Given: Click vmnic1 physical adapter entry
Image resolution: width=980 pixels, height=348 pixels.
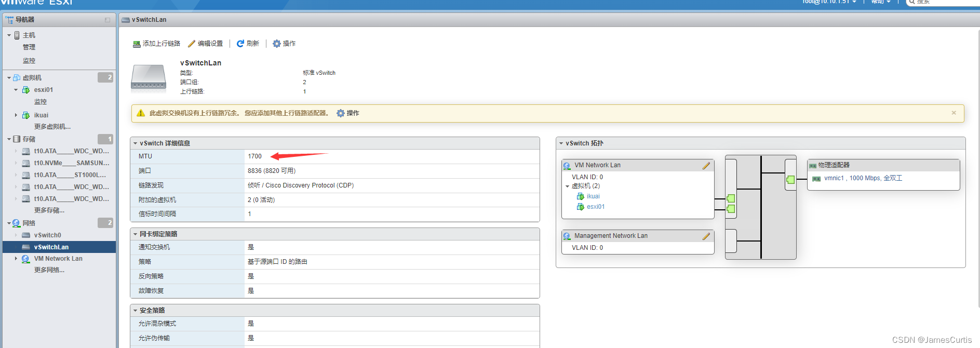Looking at the screenshot, I should click(x=863, y=178).
